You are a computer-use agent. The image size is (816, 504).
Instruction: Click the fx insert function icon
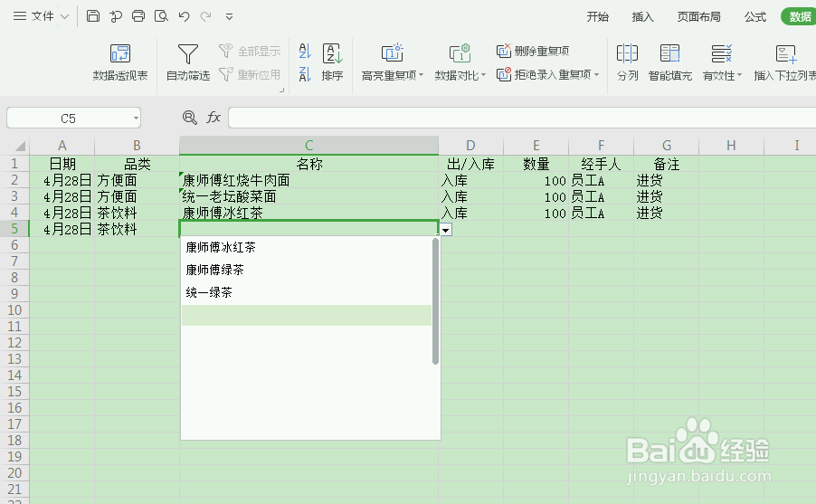tap(213, 118)
